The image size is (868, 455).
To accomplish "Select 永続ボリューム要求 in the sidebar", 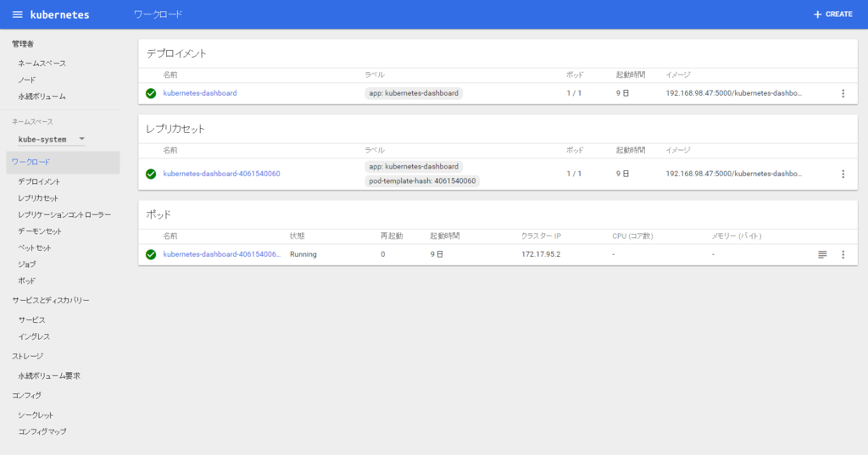I will tap(49, 376).
